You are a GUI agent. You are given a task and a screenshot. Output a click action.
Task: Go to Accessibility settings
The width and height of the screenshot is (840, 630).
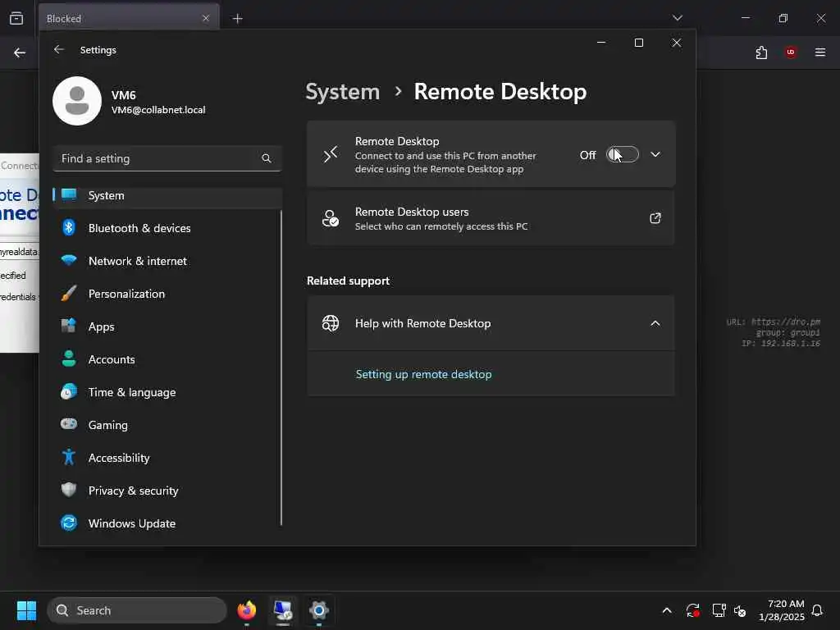coord(167,458)
